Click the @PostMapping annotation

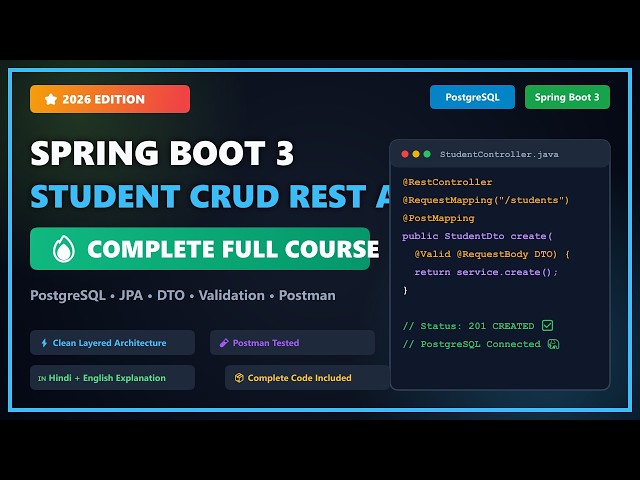pos(438,218)
